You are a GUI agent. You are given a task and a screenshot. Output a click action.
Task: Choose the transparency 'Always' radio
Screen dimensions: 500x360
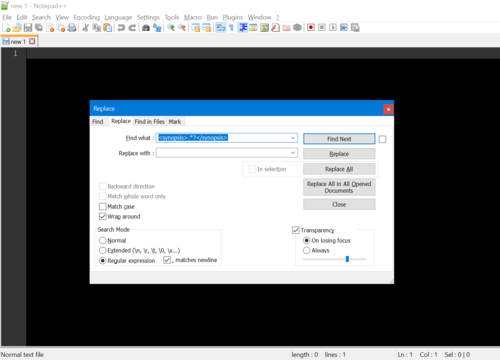pyautogui.click(x=307, y=250)
